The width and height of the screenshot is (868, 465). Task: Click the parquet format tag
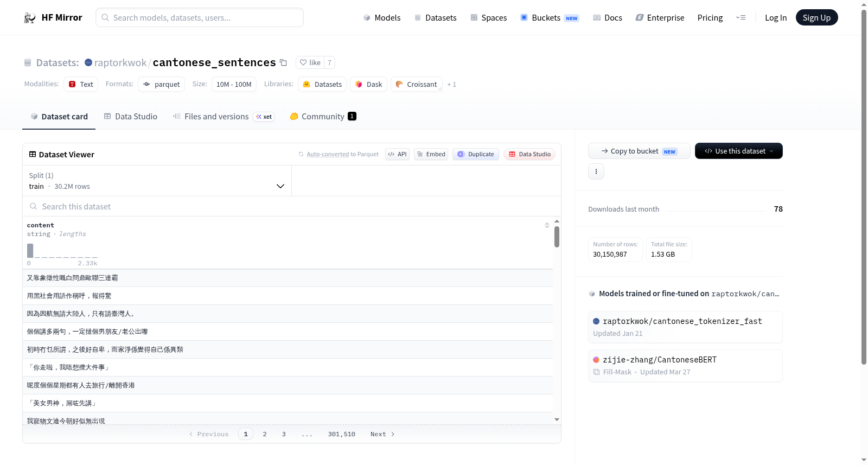click(162, 85)
